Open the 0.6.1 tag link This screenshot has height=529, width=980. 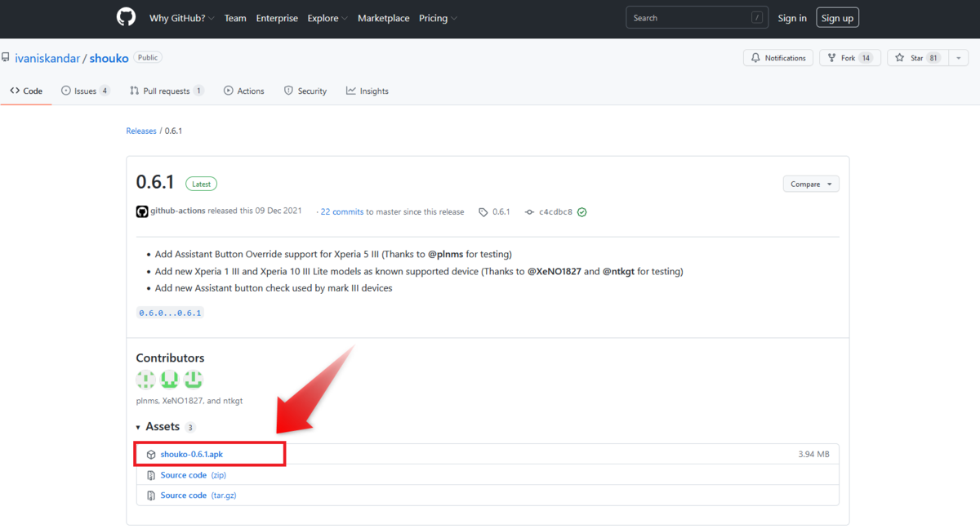click(x=495, y=211)
